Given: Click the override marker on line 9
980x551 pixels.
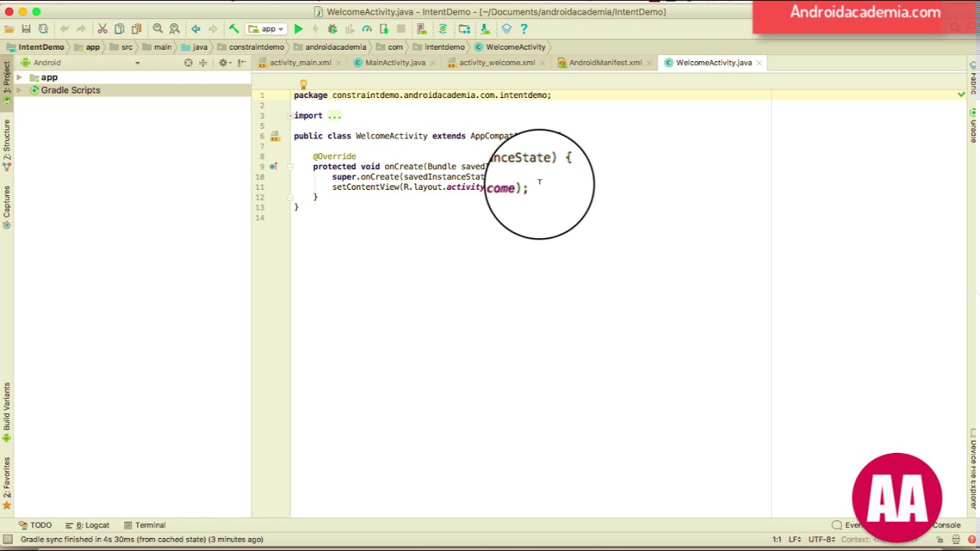Looking at the screenshot, I should click(x=273, y=167).
